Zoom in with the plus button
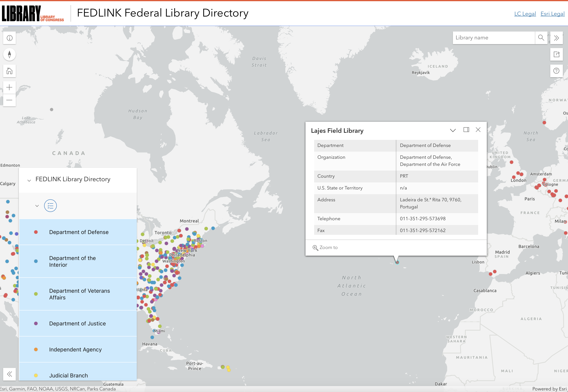The image size is (568, 392). pos(10,87)
